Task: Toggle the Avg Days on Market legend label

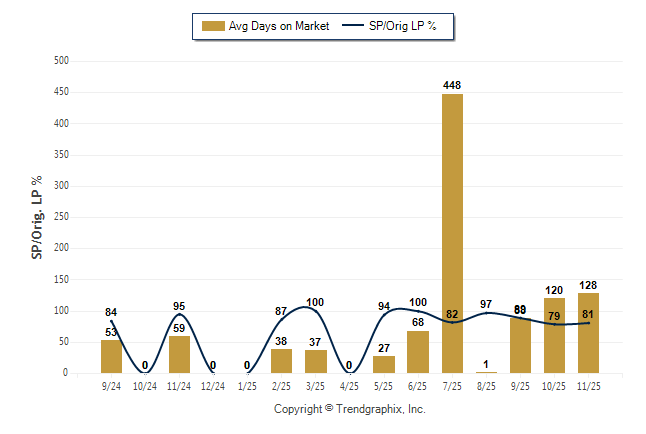Action: point(279,26)
